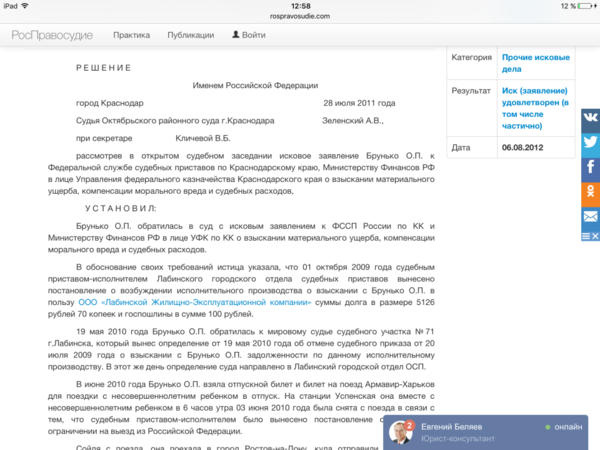Open the chat with Евгений Беляев

(486, 432)
